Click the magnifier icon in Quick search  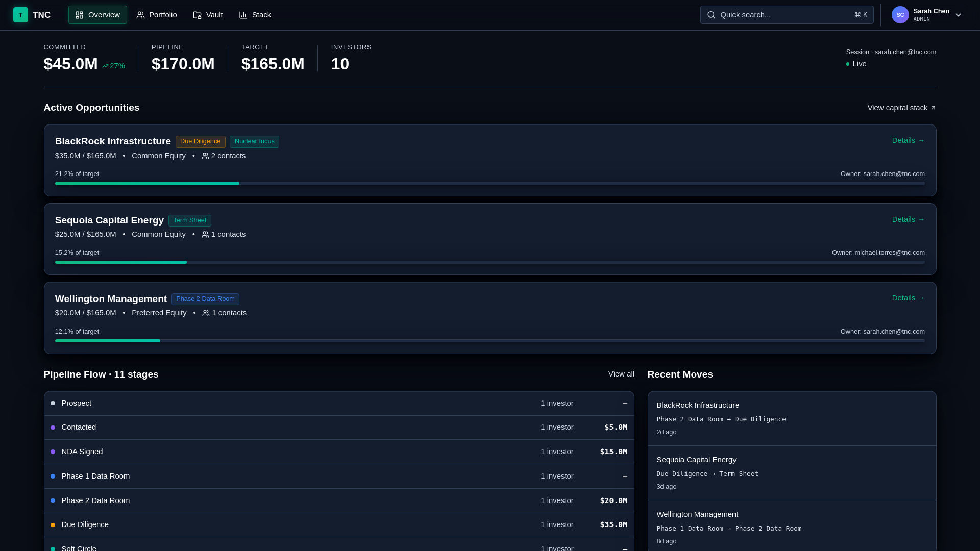pyautogui.click(x=711, y=15)
